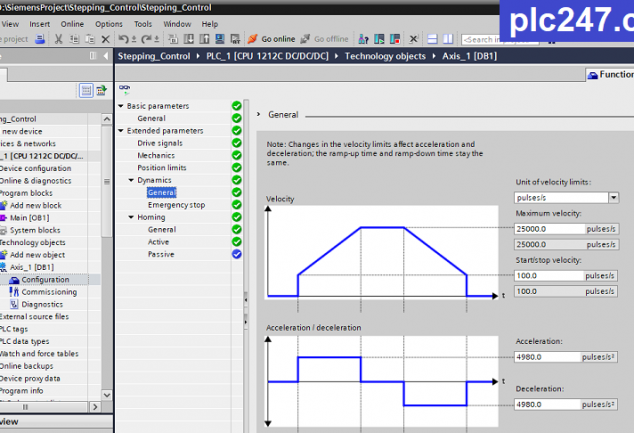The image size is (634, 433).
Task: Collapse the Dynamics node arrow
Action: pyautogui.click(x=131, y=180)
